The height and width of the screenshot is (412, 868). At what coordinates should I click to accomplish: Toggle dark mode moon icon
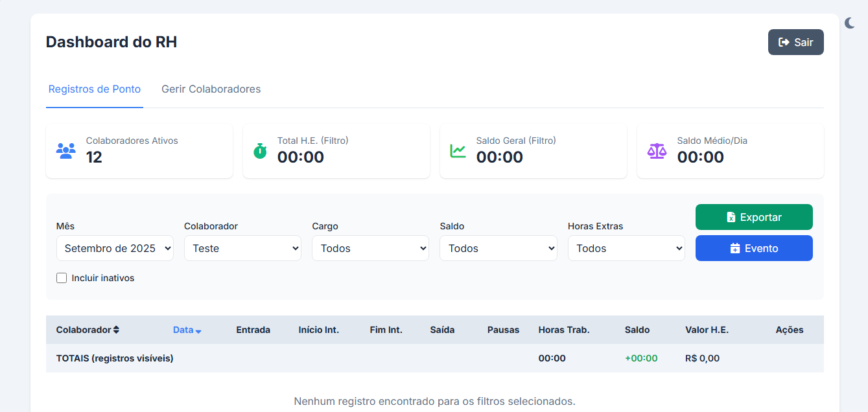point(850,23)
